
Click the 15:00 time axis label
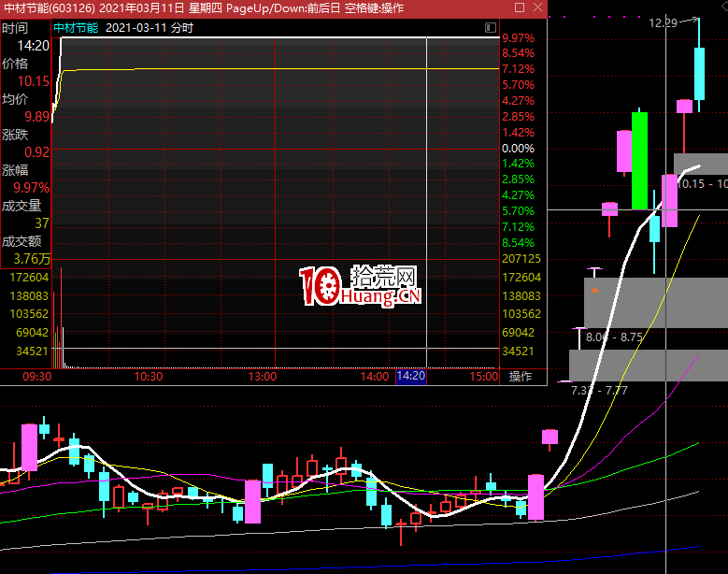(484, 376)
